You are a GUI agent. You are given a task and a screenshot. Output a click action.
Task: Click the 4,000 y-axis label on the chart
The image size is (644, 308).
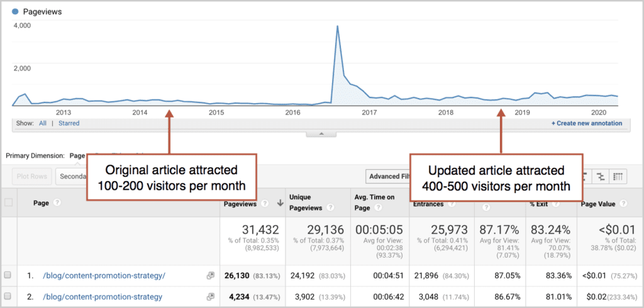click(x=22, y=25)
